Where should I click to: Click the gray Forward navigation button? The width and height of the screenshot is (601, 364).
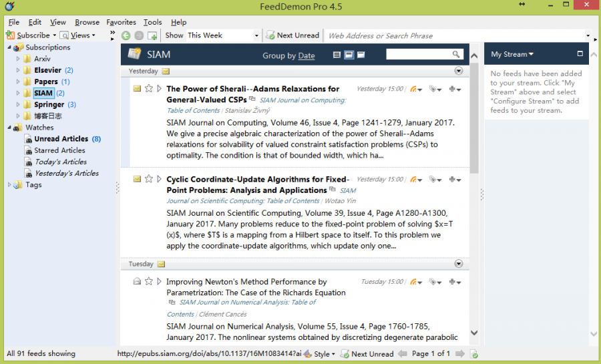click(139, 35)
